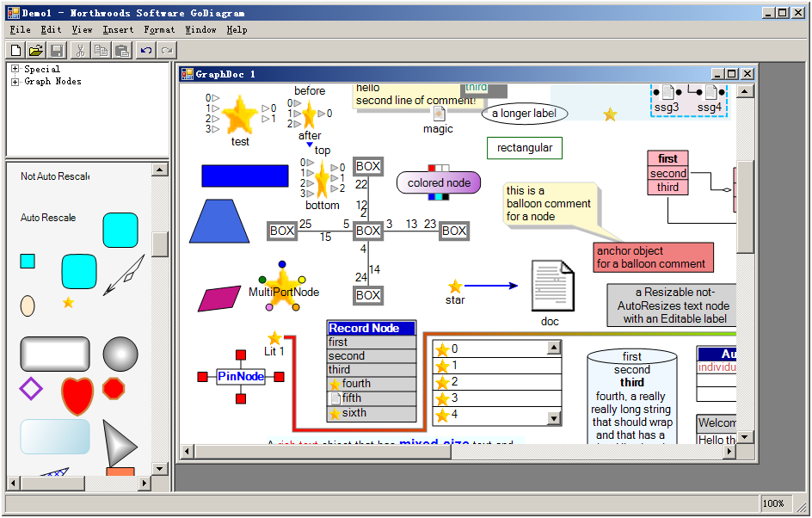Viewport: 812px width, 518px height.
Task: Click the center BOX node
Action: pos(367,230)
